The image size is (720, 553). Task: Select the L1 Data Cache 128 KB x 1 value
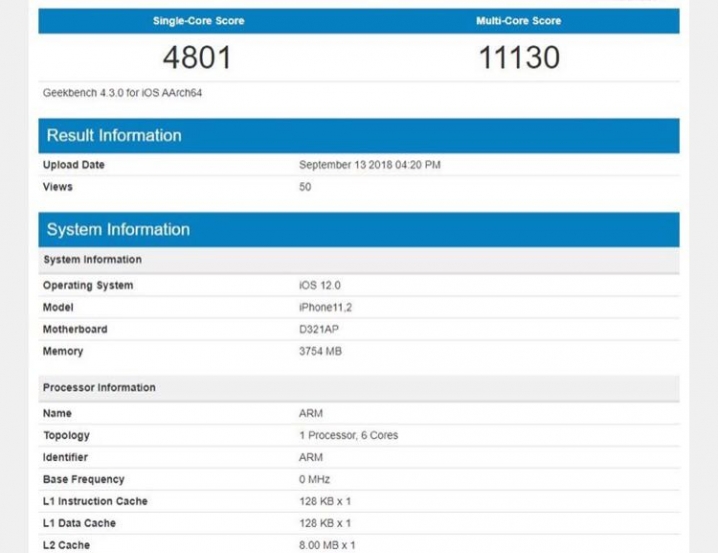(325, 523)
